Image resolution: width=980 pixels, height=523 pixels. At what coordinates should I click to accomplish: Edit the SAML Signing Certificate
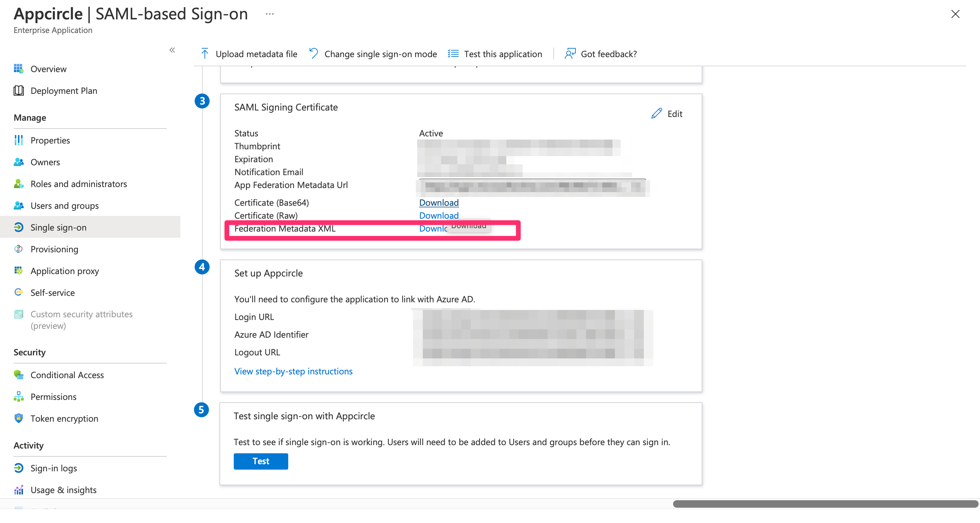click(667, 113)
